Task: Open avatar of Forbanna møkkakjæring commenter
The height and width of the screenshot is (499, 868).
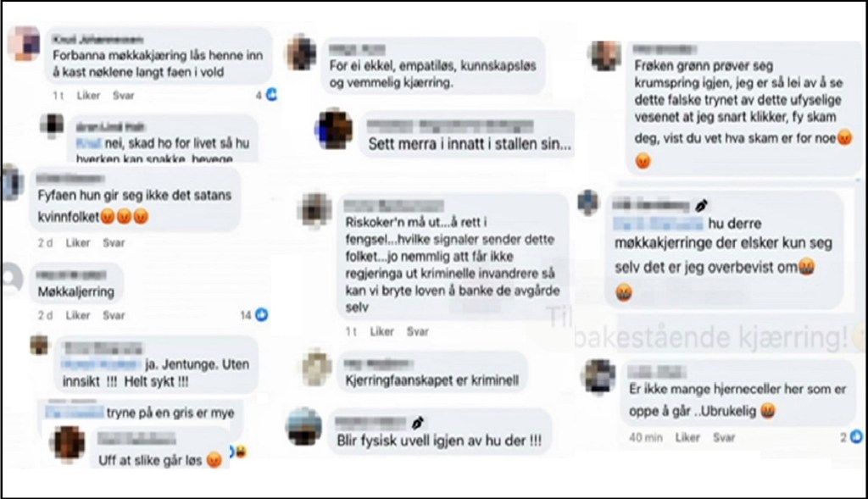Action: pos(25,43)
